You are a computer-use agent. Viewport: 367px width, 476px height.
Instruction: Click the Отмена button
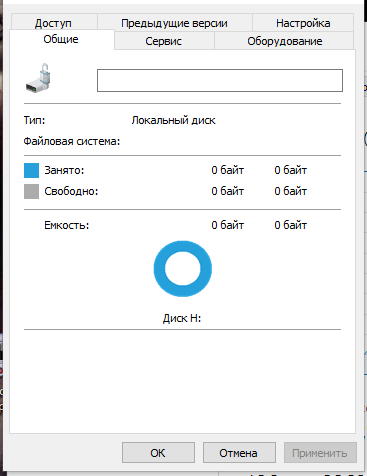pos(239,453)
